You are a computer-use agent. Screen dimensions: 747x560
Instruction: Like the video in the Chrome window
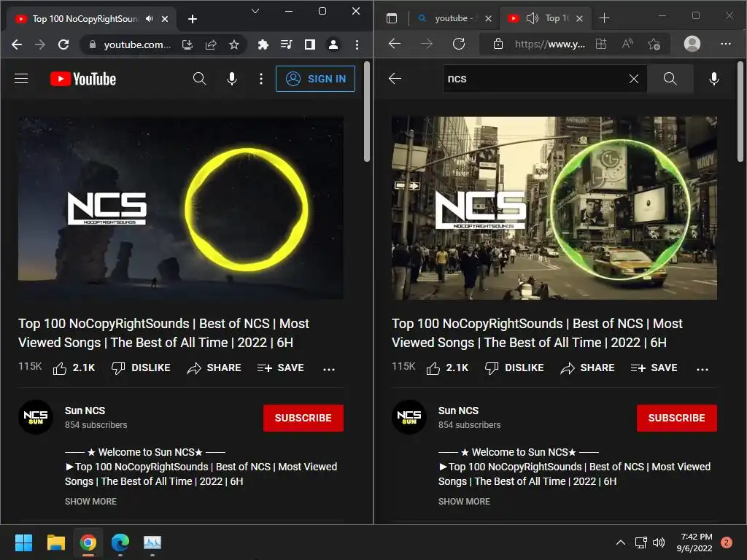coord(74,367)
